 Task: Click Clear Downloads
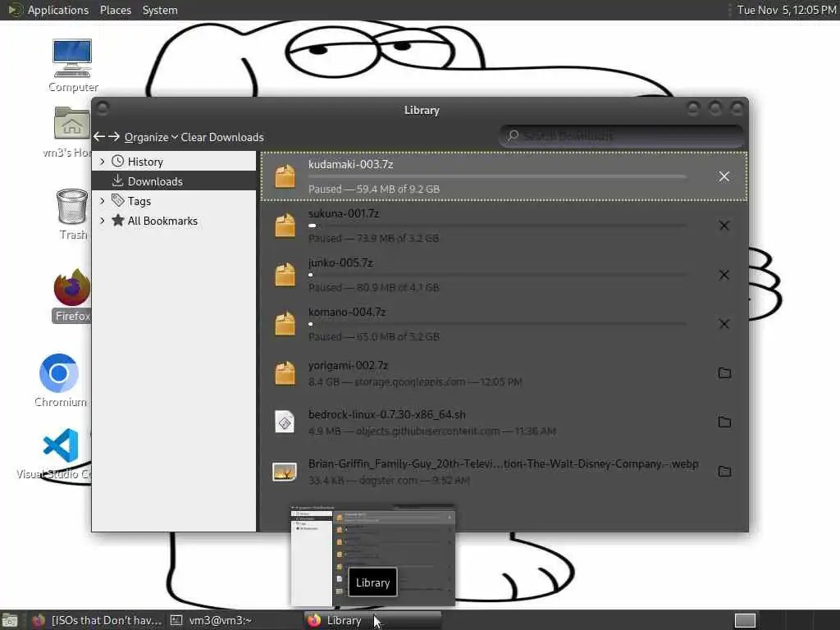click(222, 137)
